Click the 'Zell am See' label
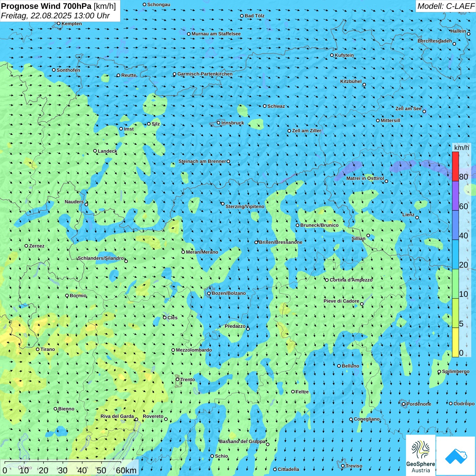This screenshot has height=476, width=476. pos(408,108)
